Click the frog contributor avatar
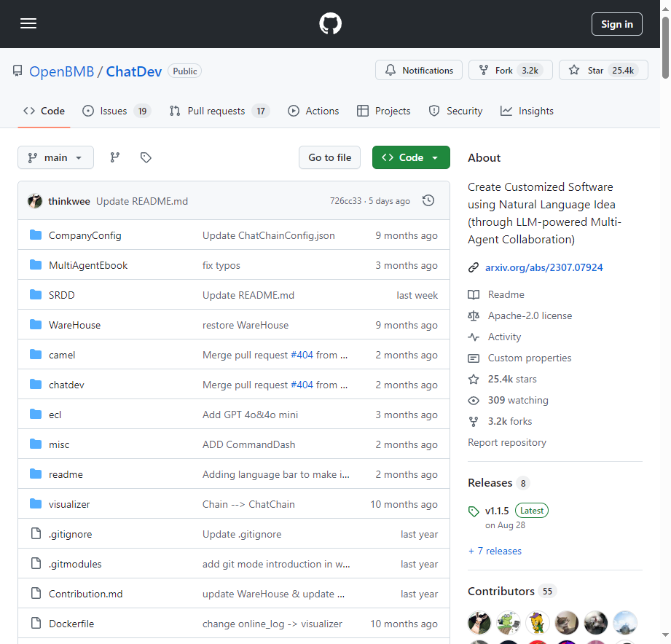Viewport: 671px width, 644px height. coord(509,623)
